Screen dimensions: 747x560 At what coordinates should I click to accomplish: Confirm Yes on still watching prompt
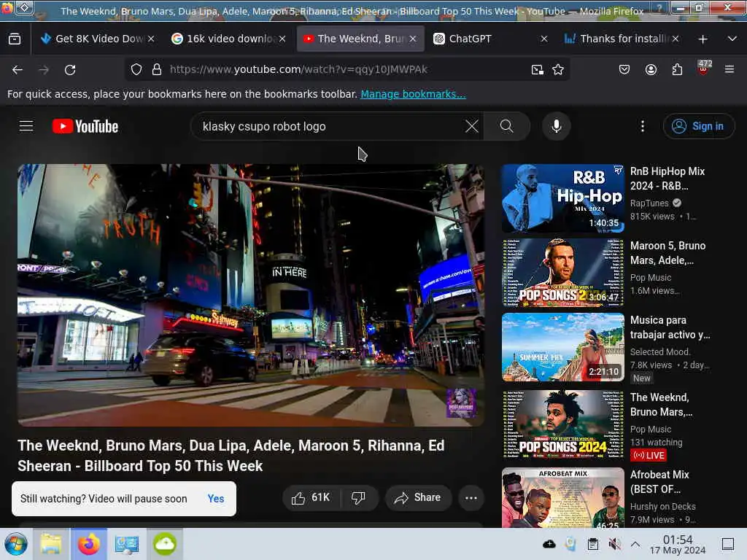pos(216,499)
